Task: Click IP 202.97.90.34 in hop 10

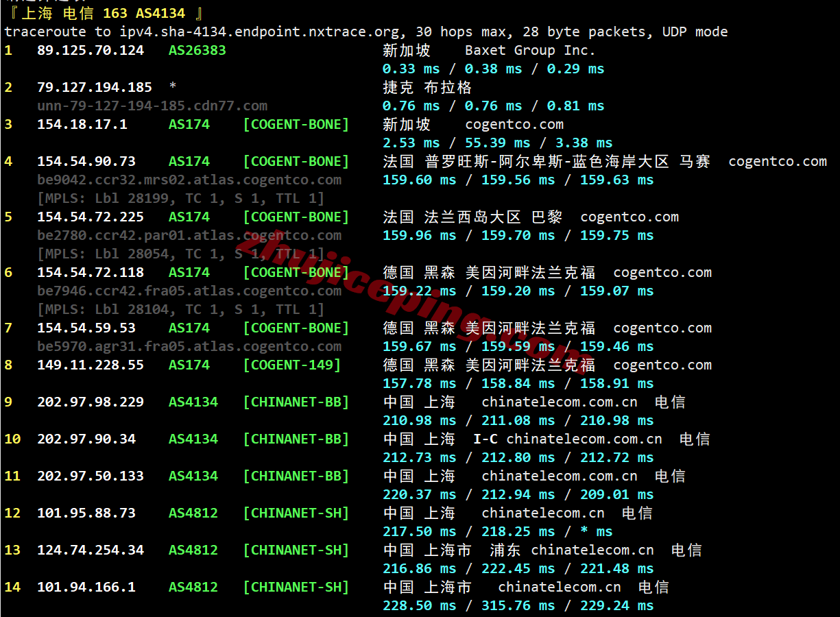Action: [x=86, y=439]
